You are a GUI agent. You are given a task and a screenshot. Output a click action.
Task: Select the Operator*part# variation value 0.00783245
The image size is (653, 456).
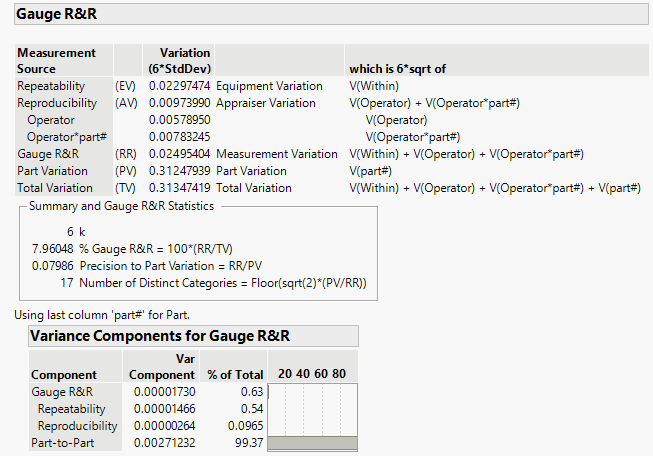click(x=180, y=136)
